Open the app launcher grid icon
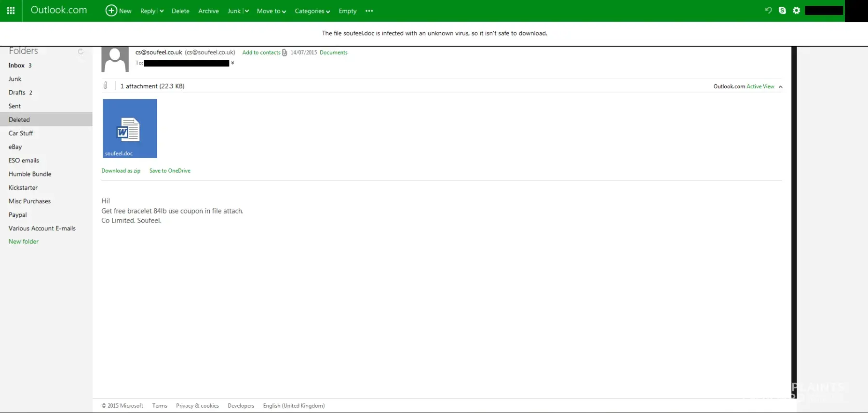Viewport: 868px width, 413px height. tap(11, 11)
